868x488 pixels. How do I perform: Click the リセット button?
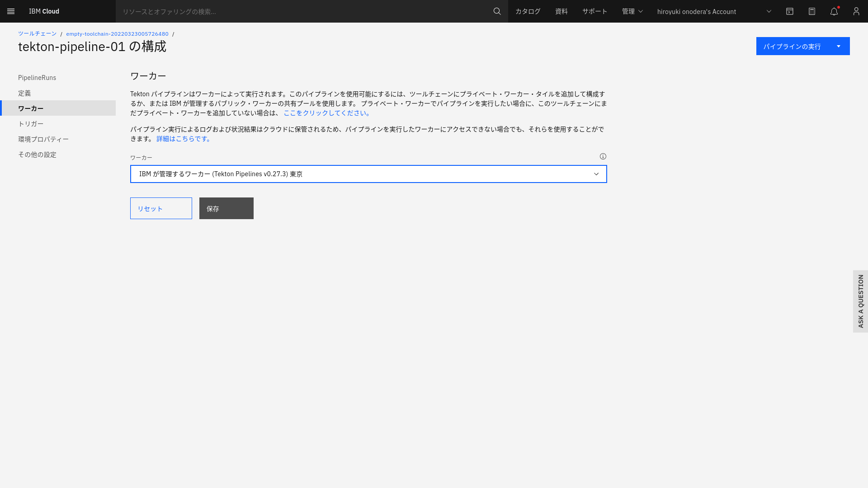[x=160, y=208]
